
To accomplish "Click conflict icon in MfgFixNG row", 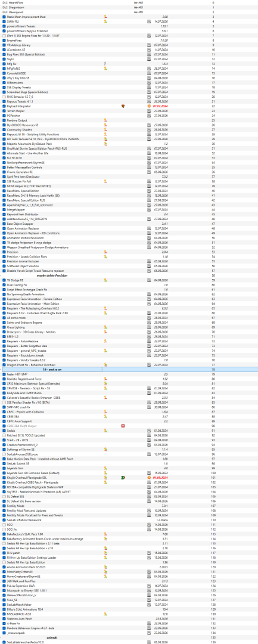I will pos(105,69).
